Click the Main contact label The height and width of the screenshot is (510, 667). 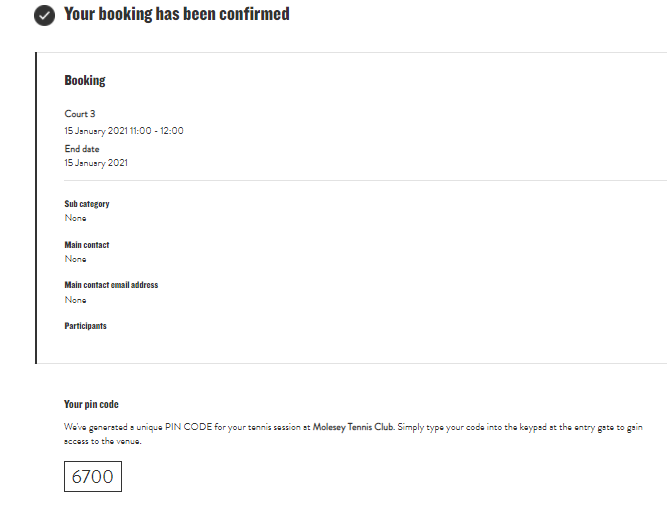87,245
